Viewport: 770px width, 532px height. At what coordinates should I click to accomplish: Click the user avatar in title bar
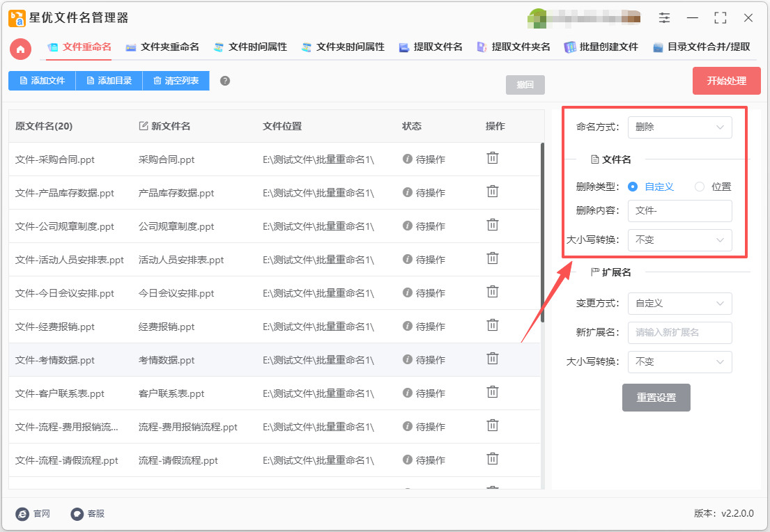537,18
